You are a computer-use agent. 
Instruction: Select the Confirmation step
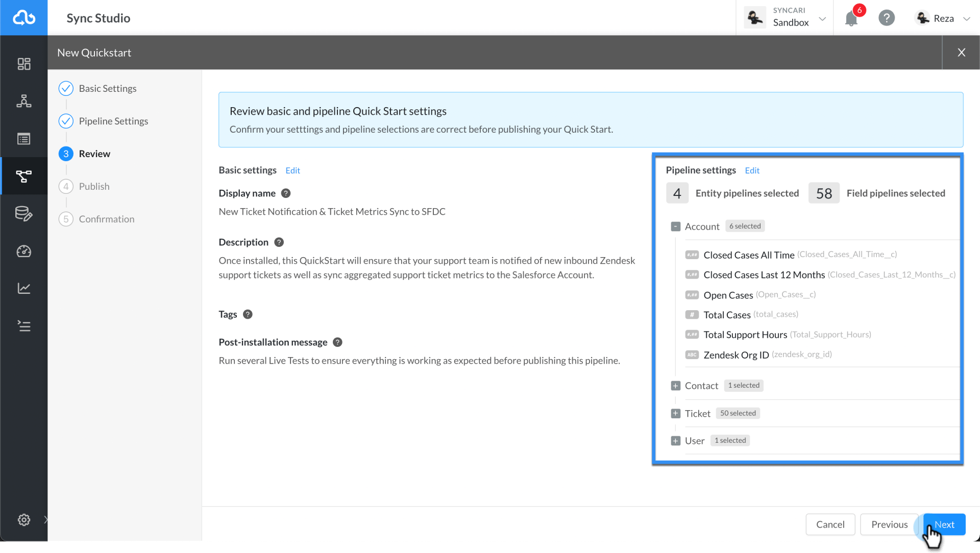pyautogui.click(x=96, y=219)
